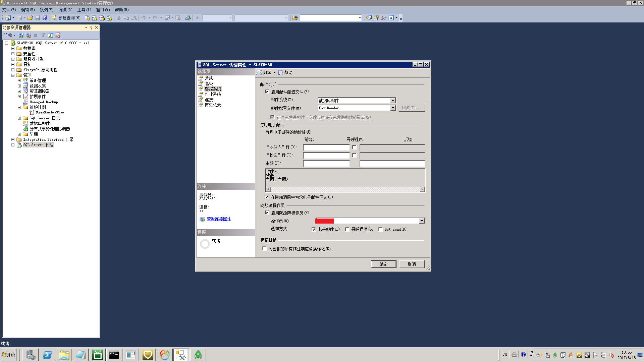644x362 pixels.
Task: Toggle 在通知消息中包含电子邮件正文 checkbox
Action: (267, 197)
